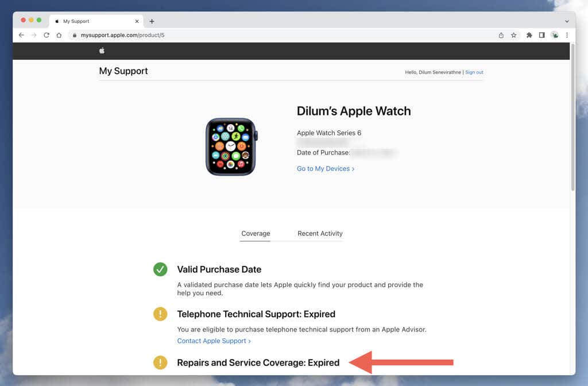The height and width of the screenshot is (386, 588).
Task: Click the Apple logo in the navbar
Action: 102,51
